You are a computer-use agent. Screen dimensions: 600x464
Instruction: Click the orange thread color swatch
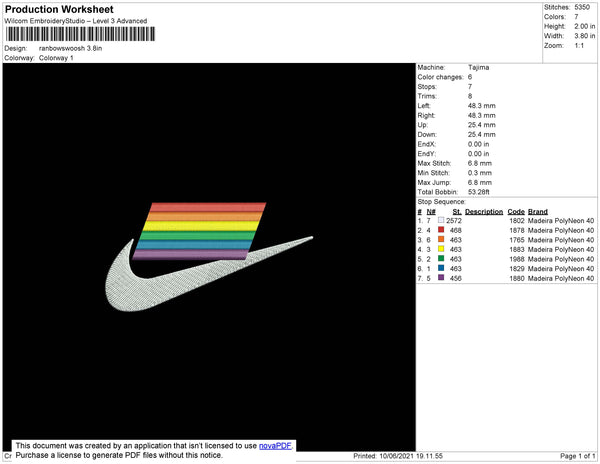[x=441, y=239]
